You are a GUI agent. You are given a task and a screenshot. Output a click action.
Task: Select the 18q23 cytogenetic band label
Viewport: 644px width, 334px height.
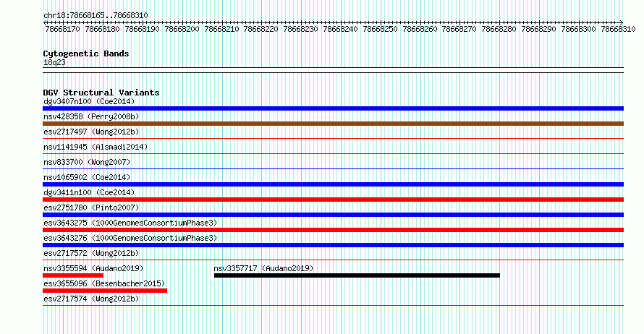54,63
